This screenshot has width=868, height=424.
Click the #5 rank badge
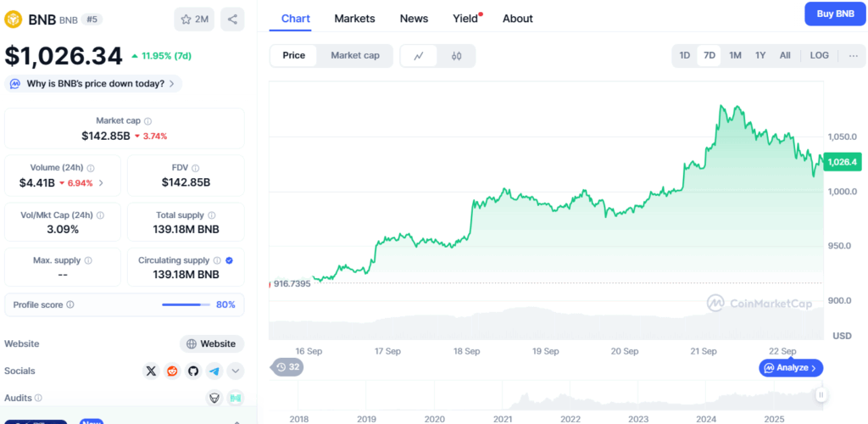(92, 20)
